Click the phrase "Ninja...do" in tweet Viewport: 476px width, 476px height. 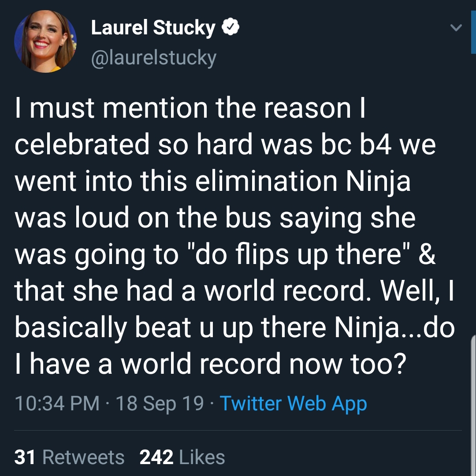(394, 328)
